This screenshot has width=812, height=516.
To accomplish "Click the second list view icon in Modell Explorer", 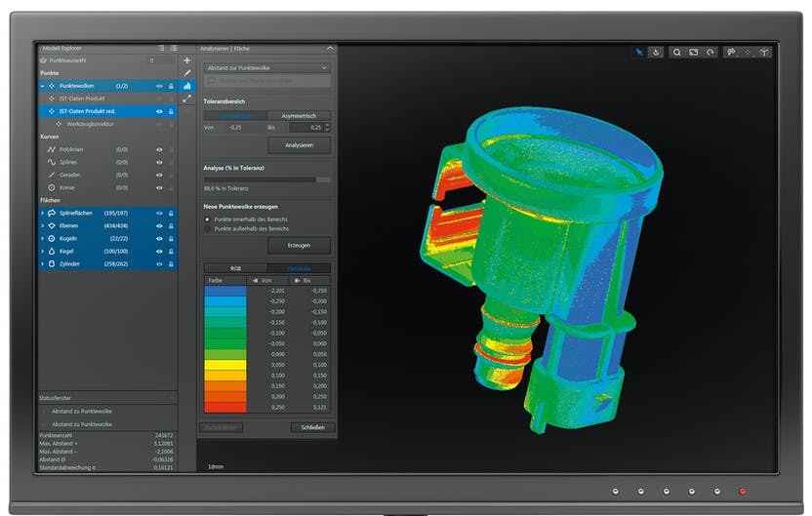I will [174, 48].
